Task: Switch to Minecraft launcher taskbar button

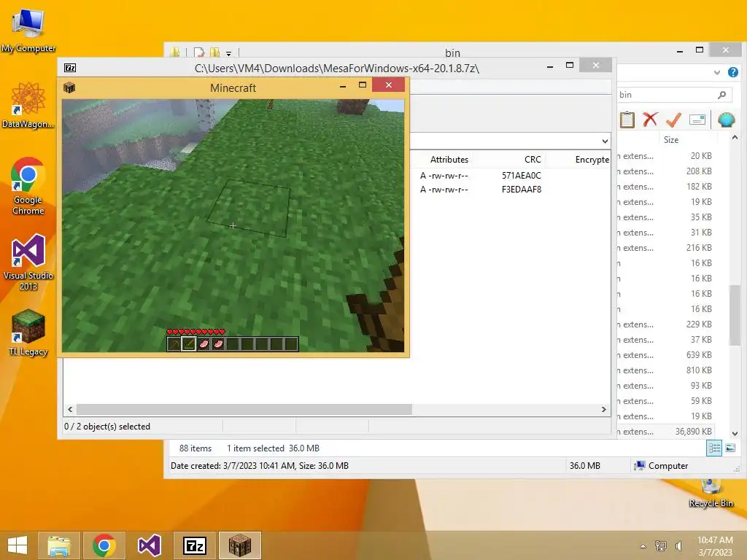Action: [x=239, y=545]
